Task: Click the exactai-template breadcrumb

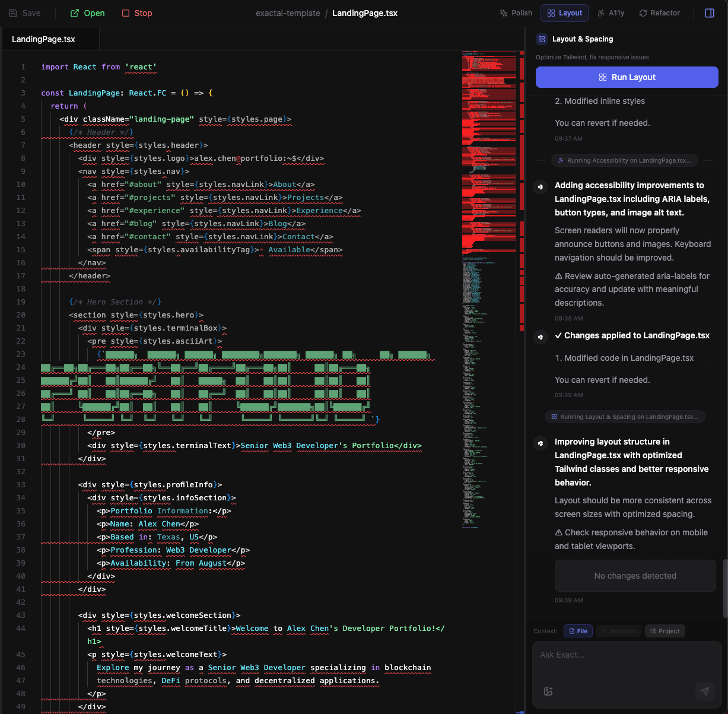Action: click(x=288, y=13)
